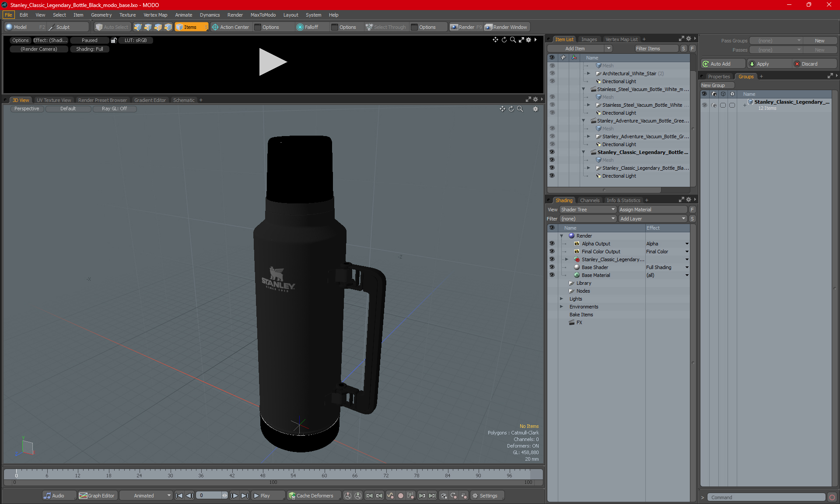Click the preview lock icon

[x=114, y=40]
